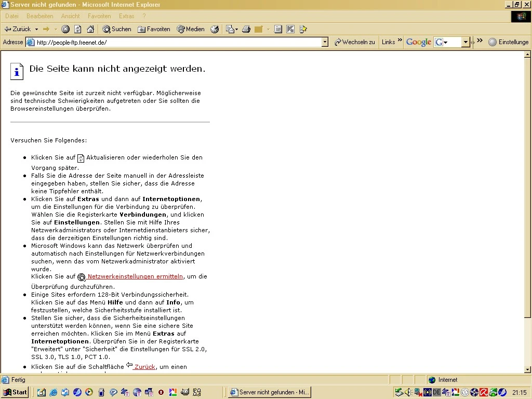Open the Google G search-type dropdown
The height and width of the screenshot is (399, 532).
[x=442, y=42]
